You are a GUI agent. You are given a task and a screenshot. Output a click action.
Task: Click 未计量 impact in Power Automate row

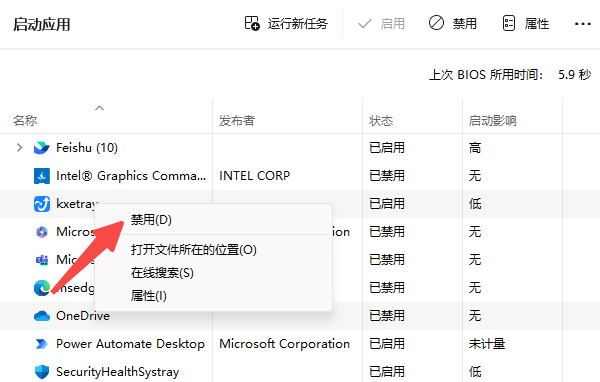pyautogui.click(x=487, y=344)
